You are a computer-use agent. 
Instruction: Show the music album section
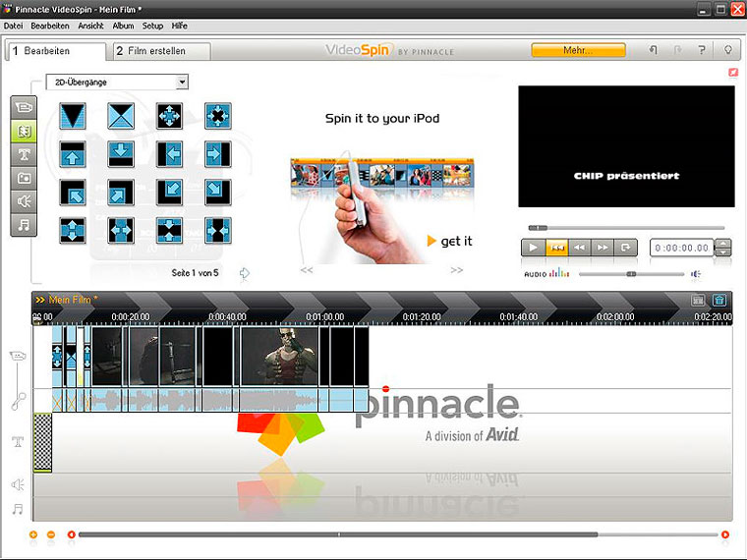pos(24,224)
